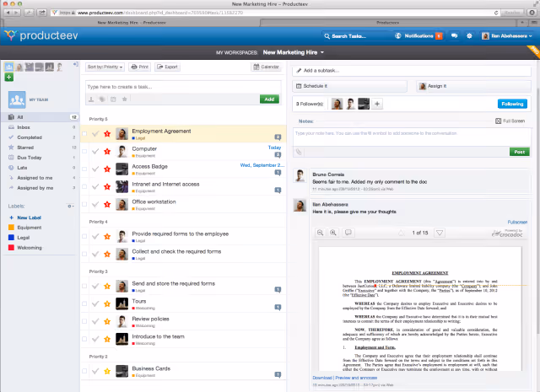
Task: Go to previous document page arrow
Action: point(401,233)
